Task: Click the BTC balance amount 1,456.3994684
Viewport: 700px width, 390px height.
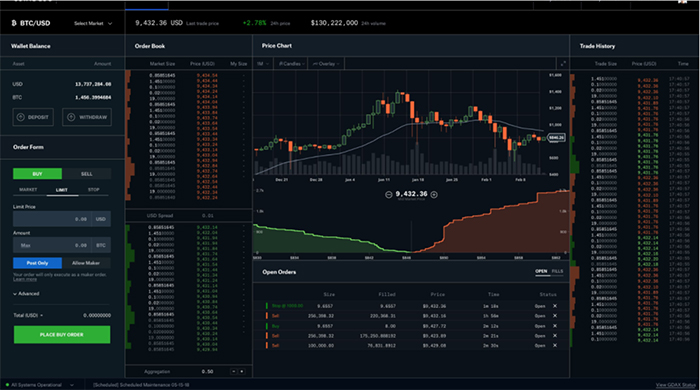Action: pyautogui.click(x=93, y=97)
